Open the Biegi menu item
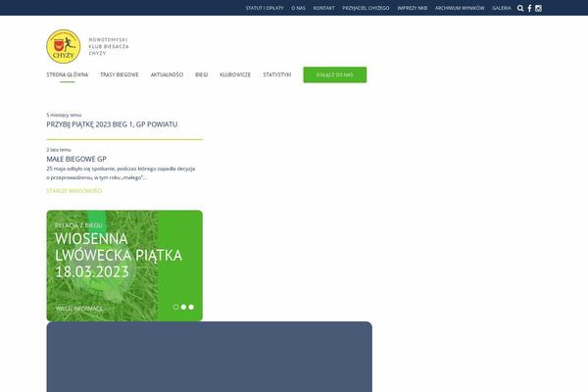The height and width of the screenshot is (392, 588). (x=201, y=74)
